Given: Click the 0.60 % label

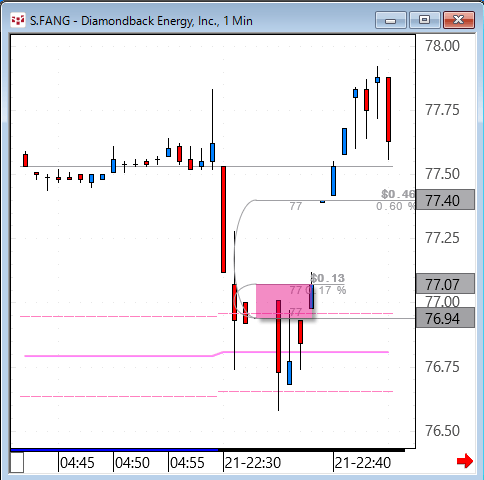Looking at the screenshot, I should click(395, 206).
